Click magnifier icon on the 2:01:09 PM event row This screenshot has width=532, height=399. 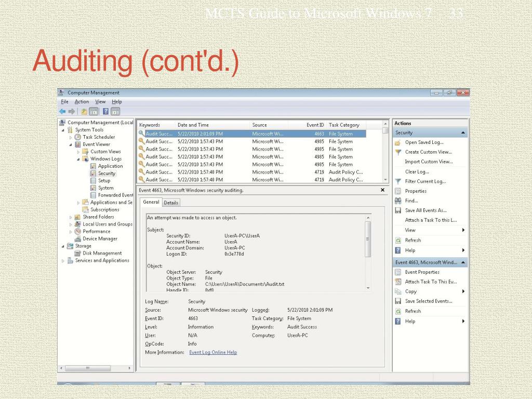(141, 134)
